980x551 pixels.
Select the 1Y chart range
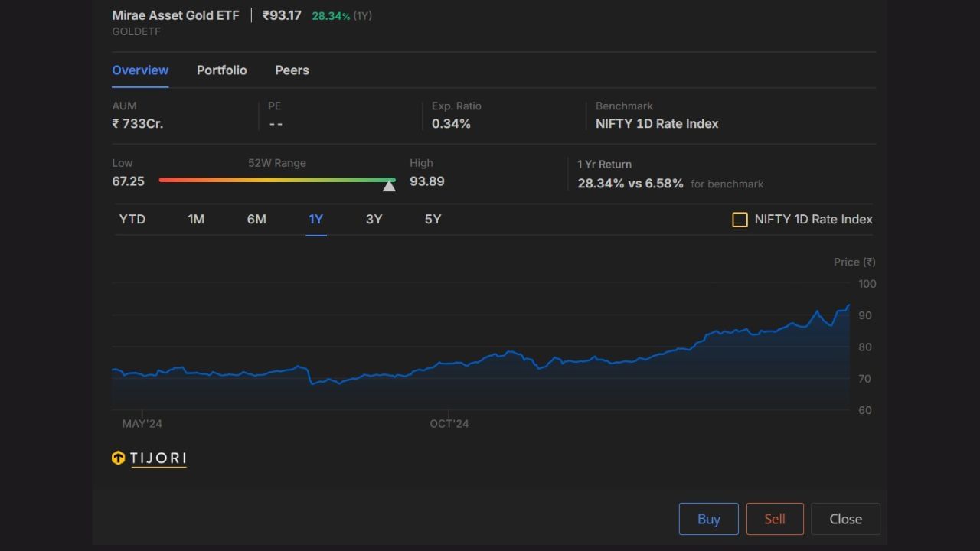(x=316, y=220)
